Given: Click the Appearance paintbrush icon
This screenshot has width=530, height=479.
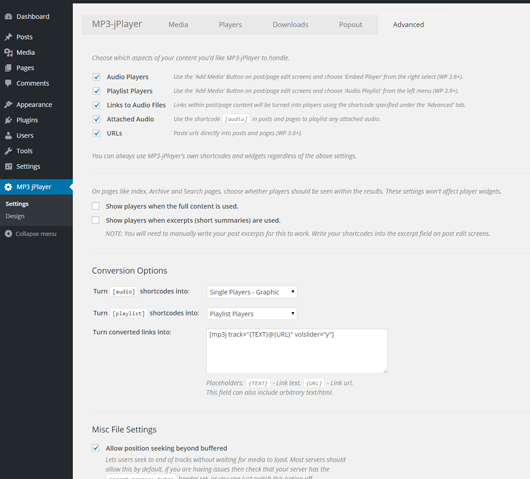Looking at the screenshot, I should click(8, 104).
